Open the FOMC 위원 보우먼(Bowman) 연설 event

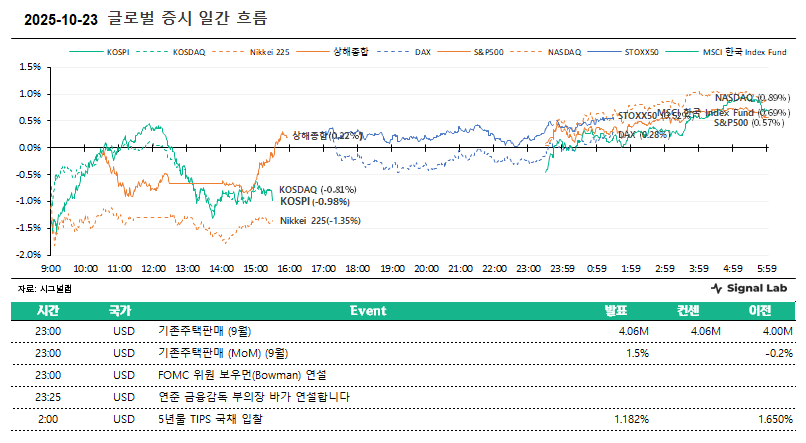[x=243, y=374]
